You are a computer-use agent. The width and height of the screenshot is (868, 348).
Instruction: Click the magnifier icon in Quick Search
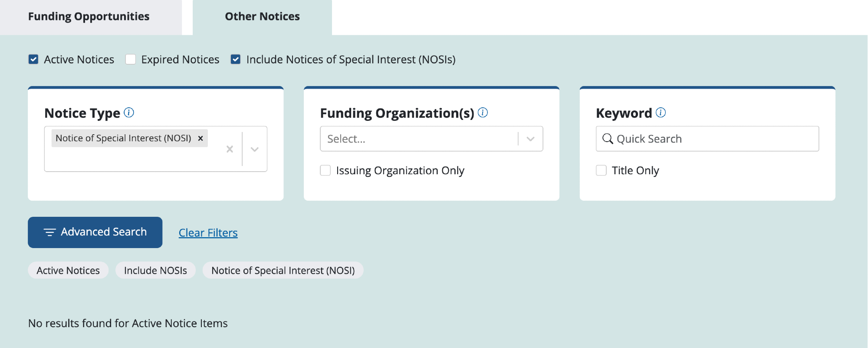click(x=608, y=139)
